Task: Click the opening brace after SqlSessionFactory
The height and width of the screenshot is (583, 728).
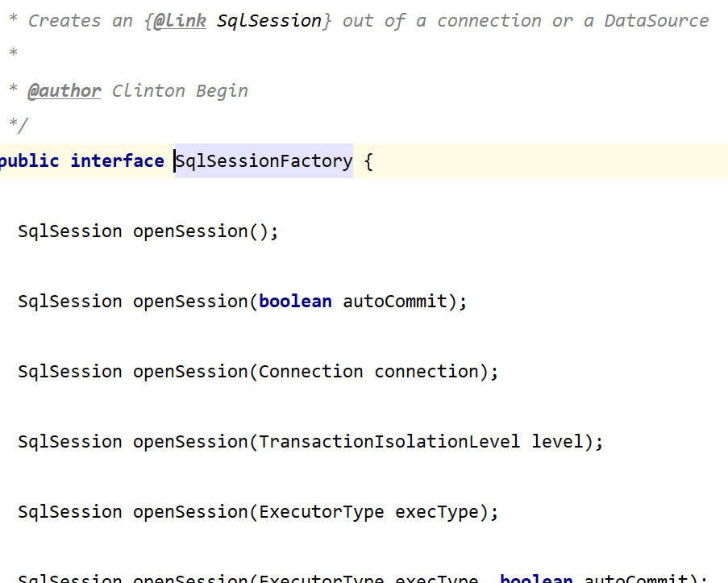Action: coord(368,161)
